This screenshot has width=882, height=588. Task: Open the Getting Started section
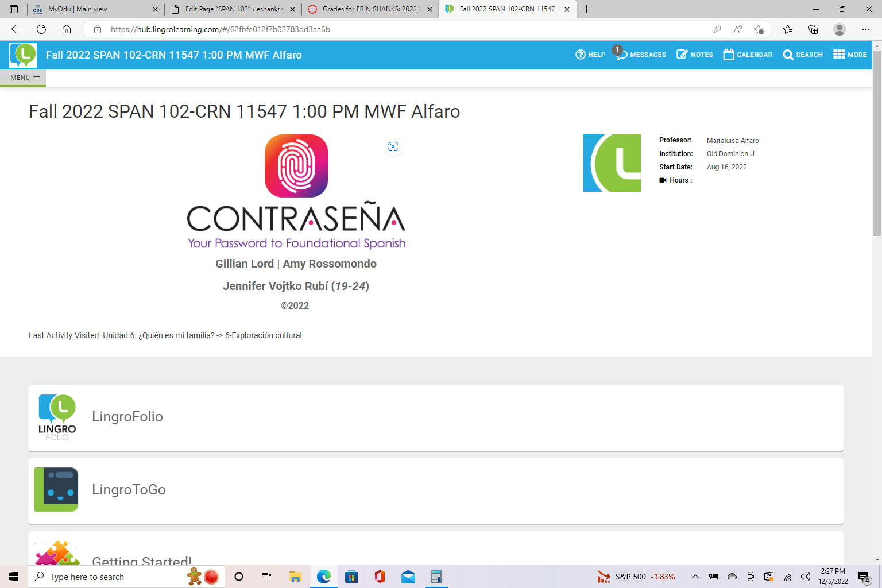[x=436, y=548]
